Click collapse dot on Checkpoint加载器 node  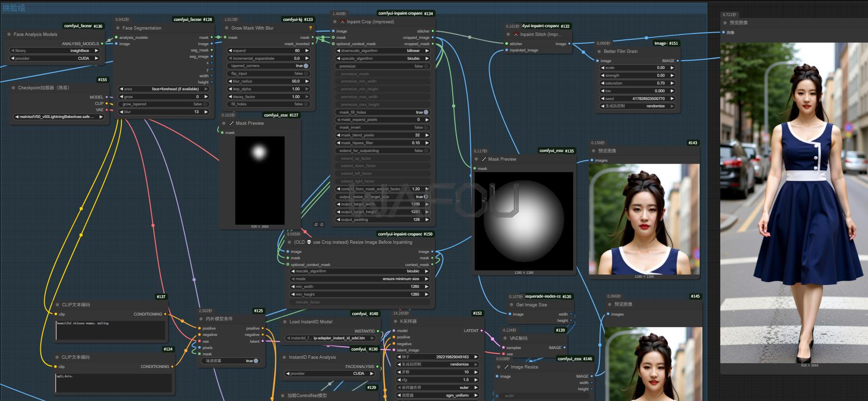click(13, 88)
